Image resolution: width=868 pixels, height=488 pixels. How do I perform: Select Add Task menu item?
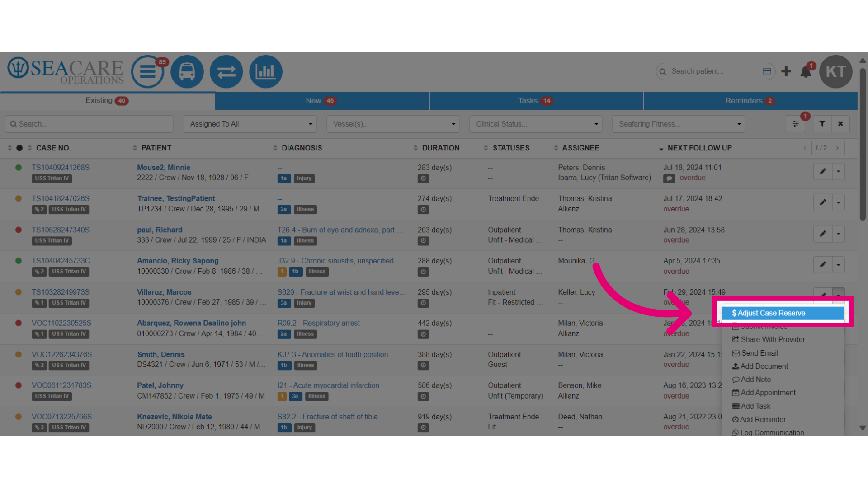tap(783, 406)
